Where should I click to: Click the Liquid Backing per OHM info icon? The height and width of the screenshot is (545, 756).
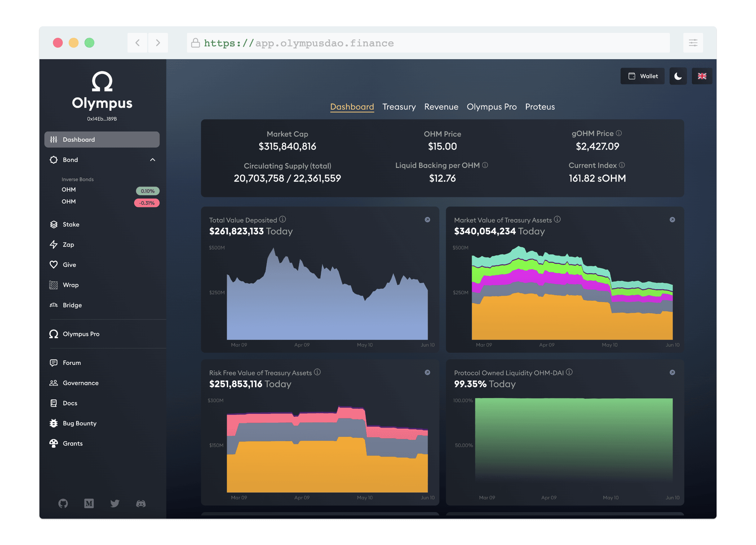click(485, 165)
